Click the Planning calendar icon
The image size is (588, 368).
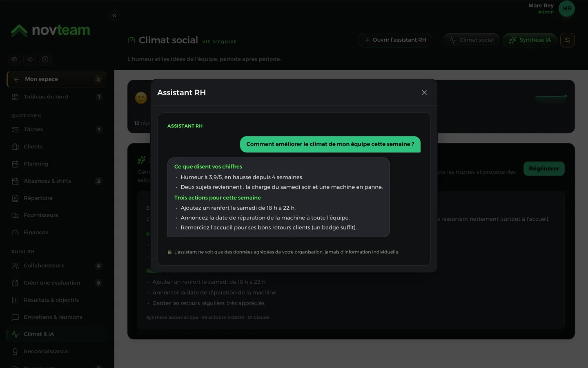[15, 164]
